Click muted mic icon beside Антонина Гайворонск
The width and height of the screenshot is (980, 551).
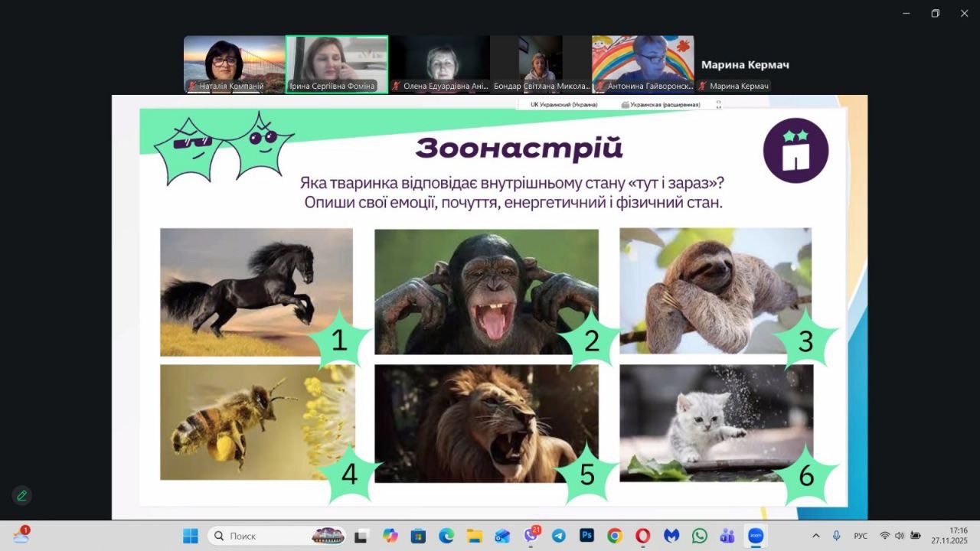click(x=600, y=86)
